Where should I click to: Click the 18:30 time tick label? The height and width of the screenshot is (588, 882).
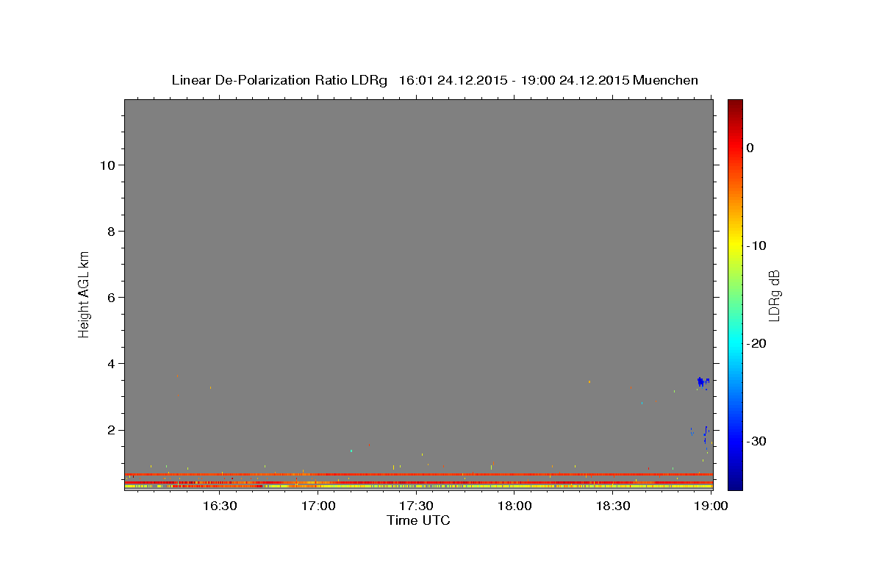pos(613,506)
